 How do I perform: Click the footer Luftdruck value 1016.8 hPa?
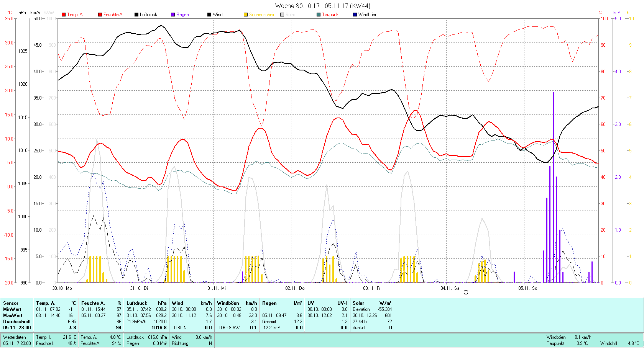click(x=156, y=337)
